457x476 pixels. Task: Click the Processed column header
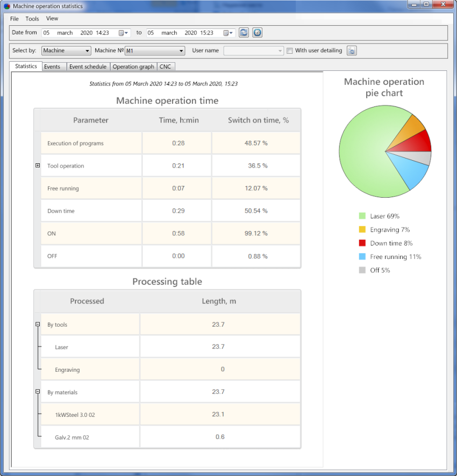click(87, 301)
